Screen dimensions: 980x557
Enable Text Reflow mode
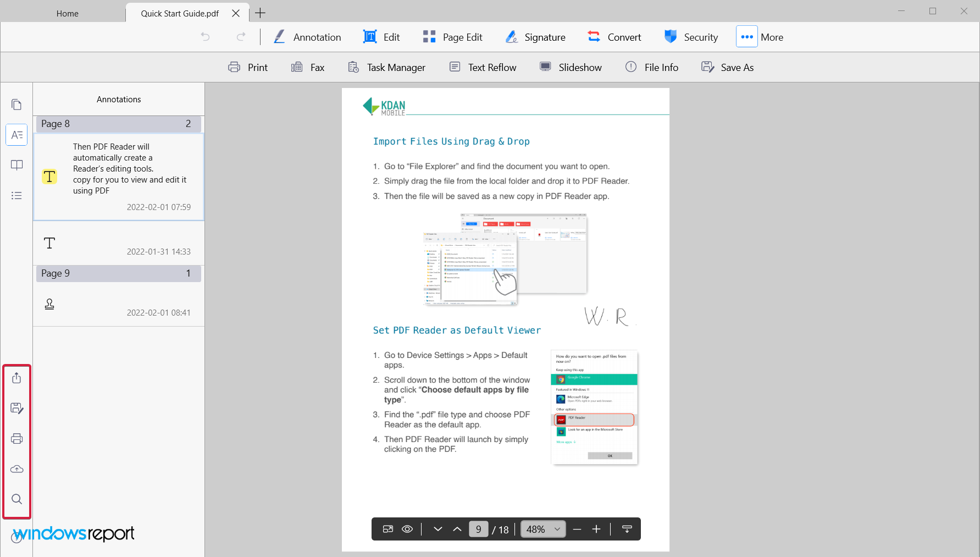(x=483, y=67)
